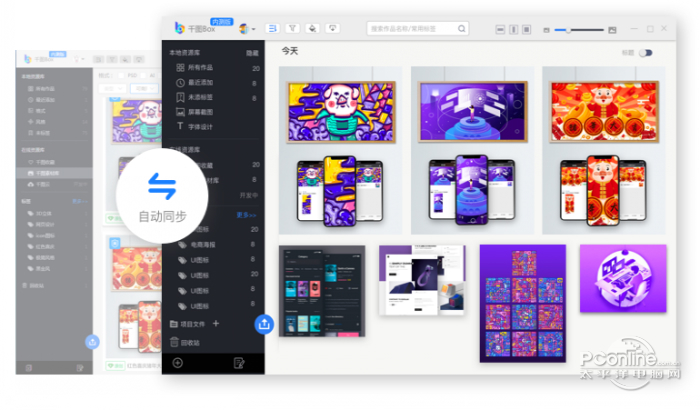700x410 pixels.
Task: Open the user avatar dropdown in the front window
Action: pyautogui.click(x=247, y=29)
